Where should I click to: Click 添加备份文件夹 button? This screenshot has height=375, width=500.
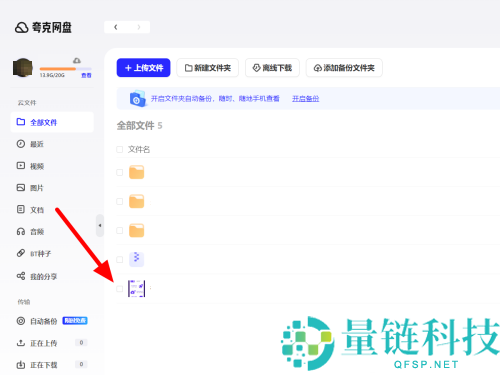tap(344, 68)
